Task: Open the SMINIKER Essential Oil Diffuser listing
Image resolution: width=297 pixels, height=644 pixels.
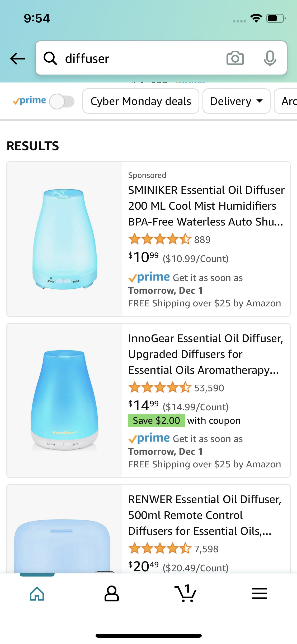Action: (x=206, y=206)
